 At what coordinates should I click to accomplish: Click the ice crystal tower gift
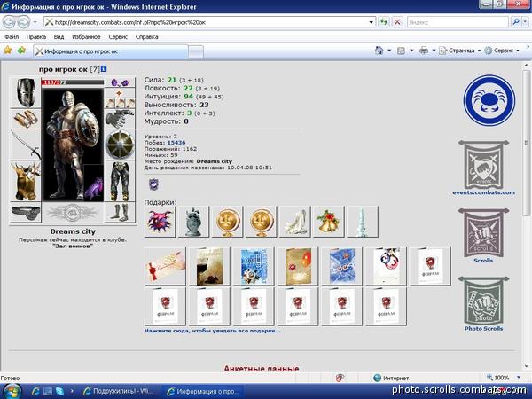pyautogui.click(x=363, y=222)
